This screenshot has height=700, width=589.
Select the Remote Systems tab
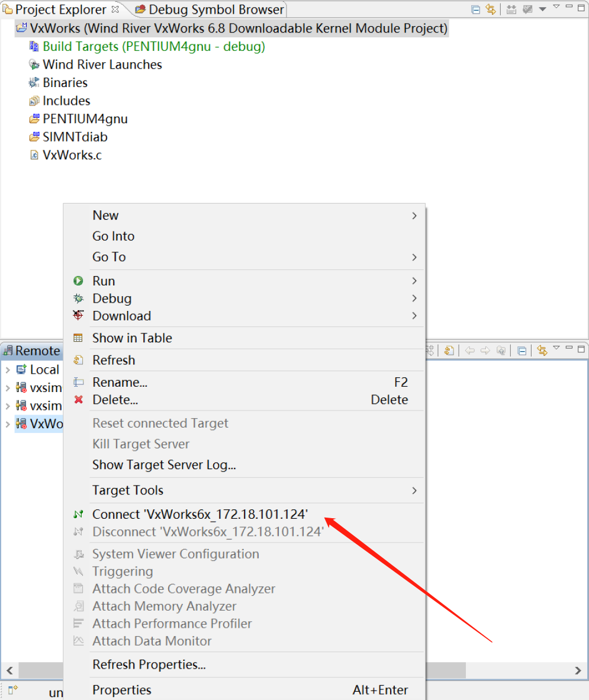tap(32, 351)
